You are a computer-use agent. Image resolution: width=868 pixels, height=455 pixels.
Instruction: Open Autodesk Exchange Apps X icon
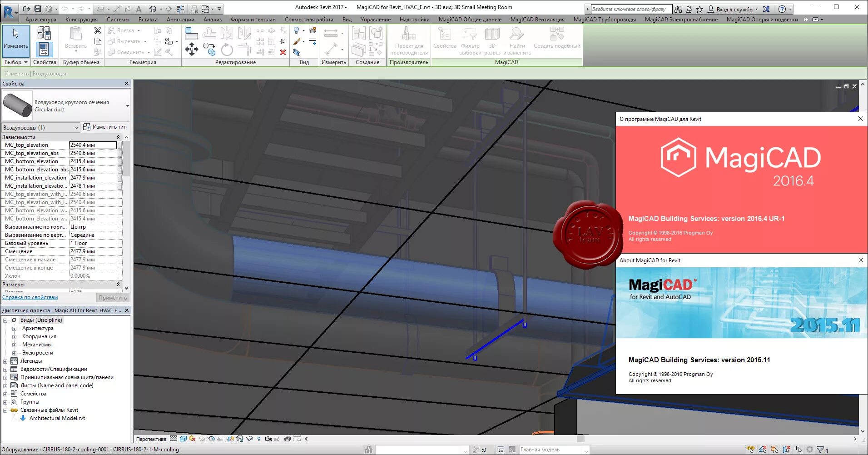pyautogui.click(x=766, y=9)
